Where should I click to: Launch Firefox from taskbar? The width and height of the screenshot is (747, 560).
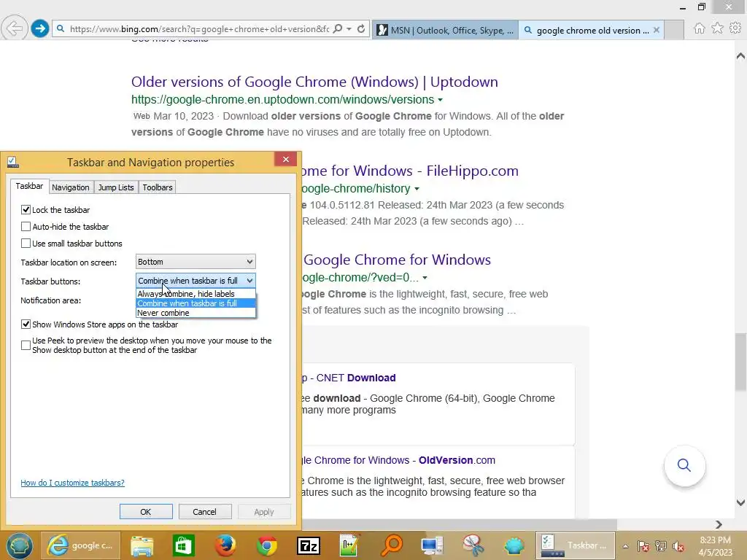tap(225, 545)
